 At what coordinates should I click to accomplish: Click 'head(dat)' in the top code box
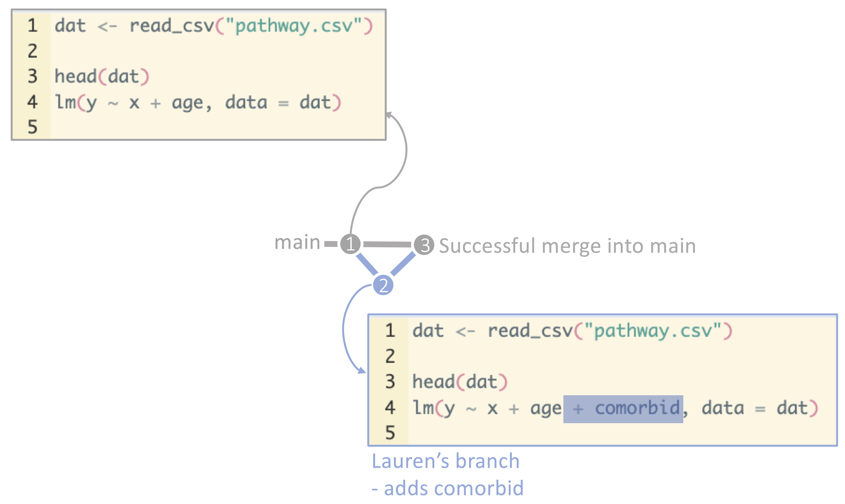[102, 76]
